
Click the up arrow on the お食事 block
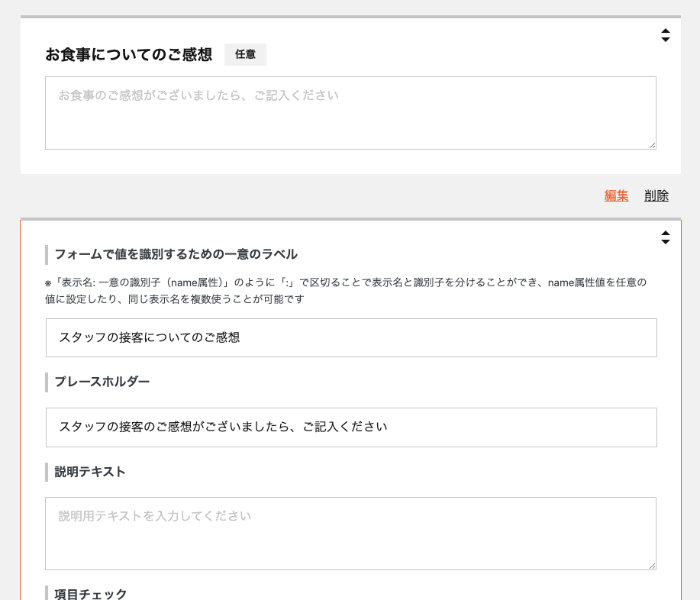tap(666, 31)
